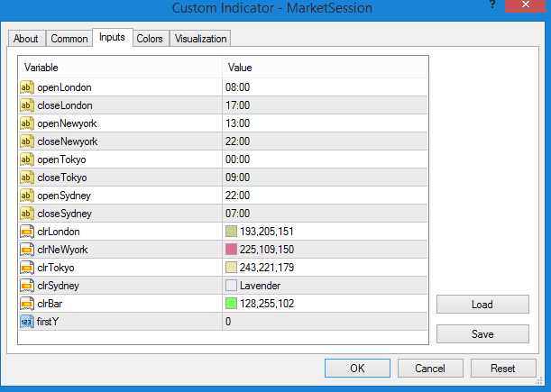Viewport: 551px width, 392px height.
Task: Click the pink clrNeWyork color swatch
Action: 231,250
